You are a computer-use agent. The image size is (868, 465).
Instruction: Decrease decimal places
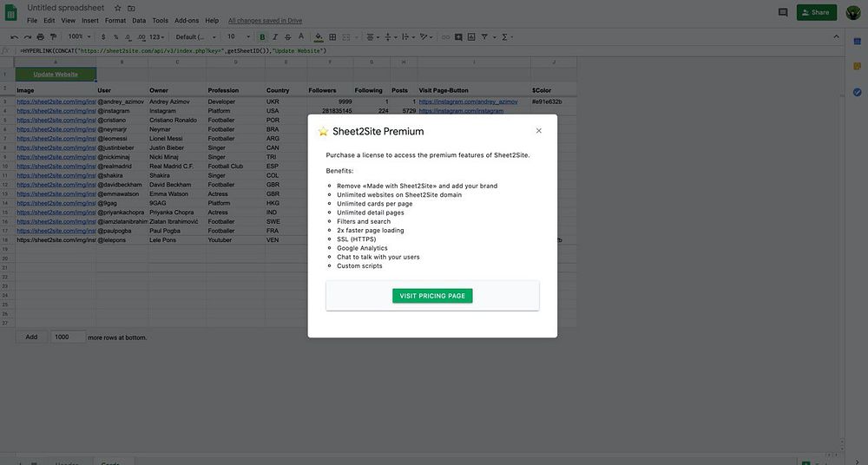(128, 37)
